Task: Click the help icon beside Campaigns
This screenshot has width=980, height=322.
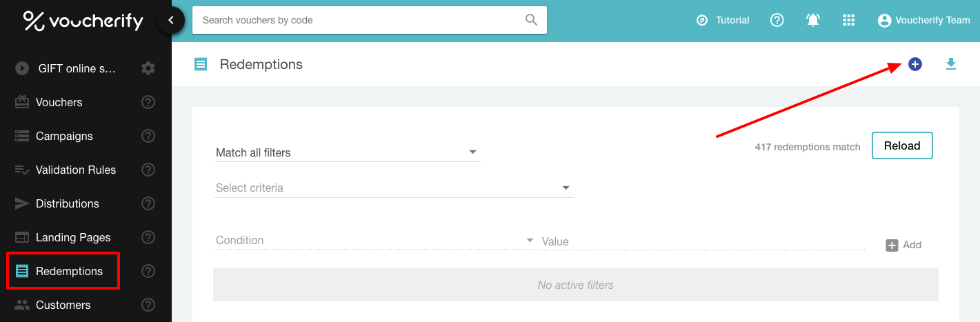Action: (x=148, y=136)
